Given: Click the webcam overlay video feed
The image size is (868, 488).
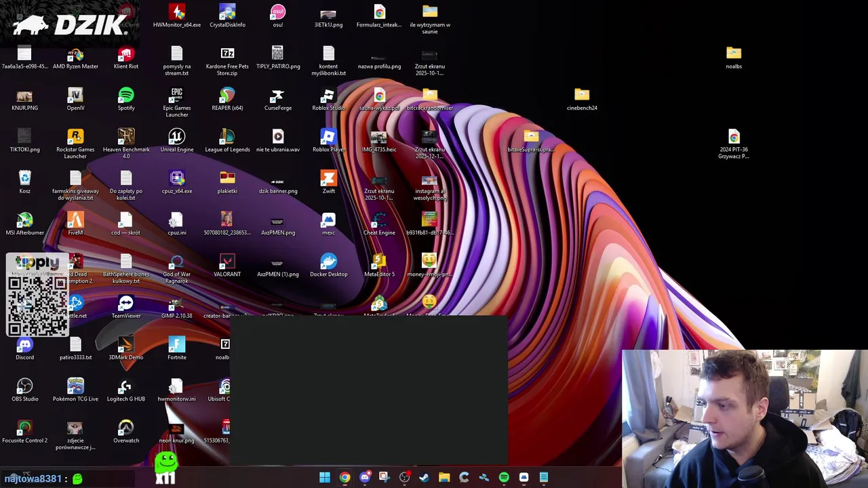Looking at the screenshot, I should coord(745,418).
